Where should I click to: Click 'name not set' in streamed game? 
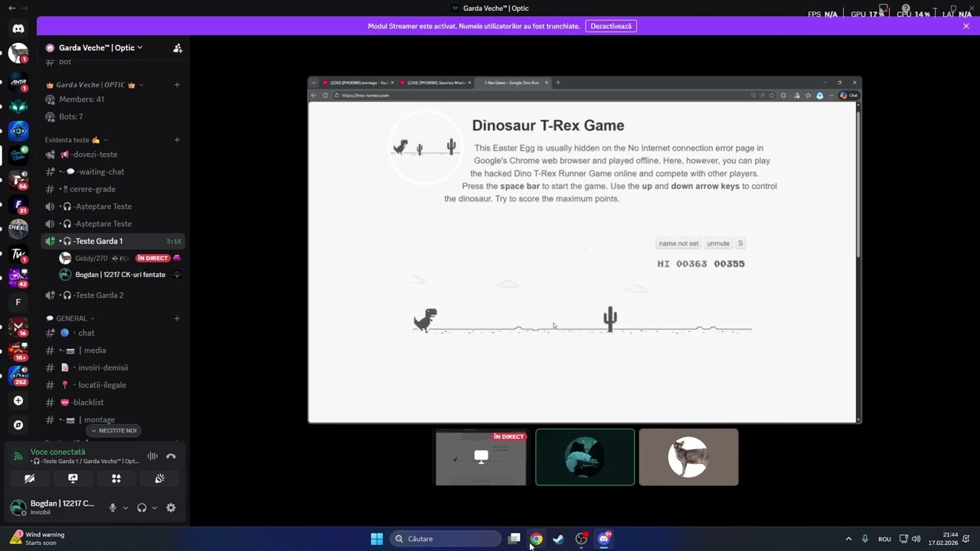pos(678,243)
